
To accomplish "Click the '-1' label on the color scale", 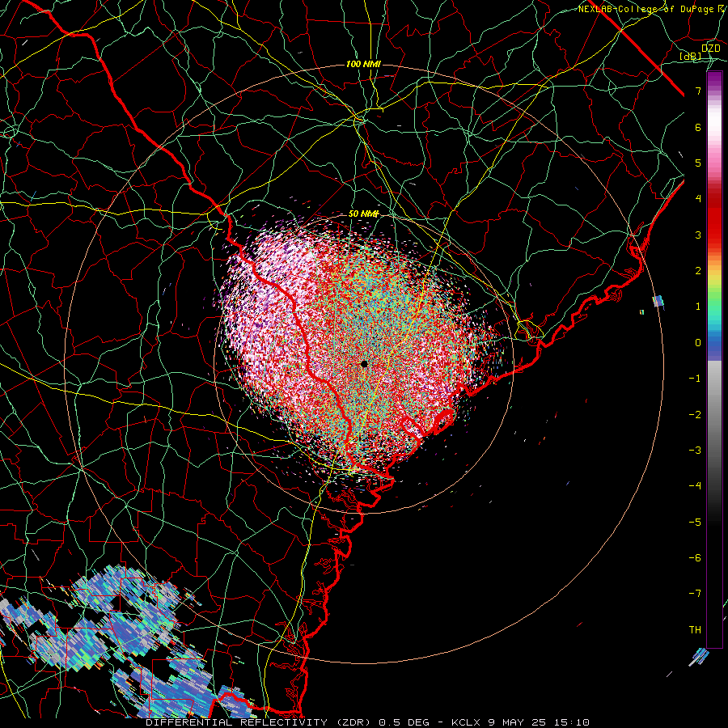I will coord(695,379).
